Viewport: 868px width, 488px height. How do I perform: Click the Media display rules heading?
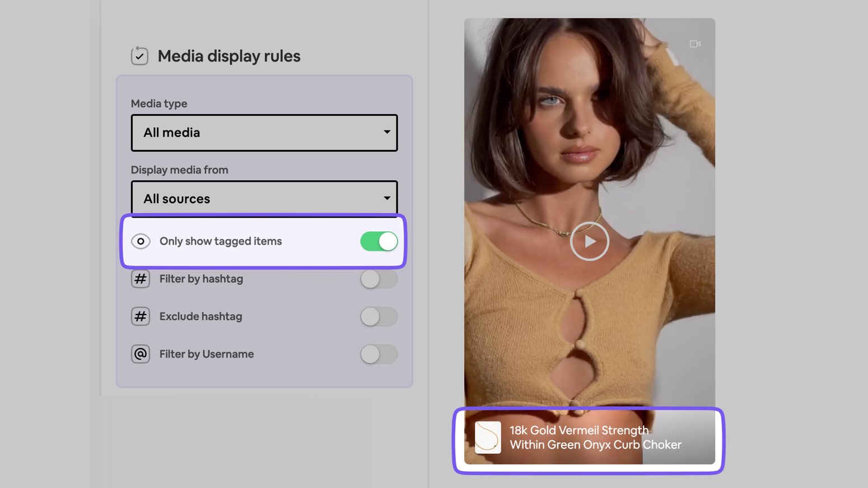(229, 56)
